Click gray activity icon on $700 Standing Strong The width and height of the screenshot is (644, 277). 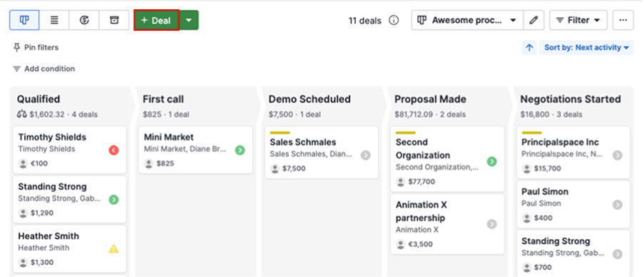point(618,254)
